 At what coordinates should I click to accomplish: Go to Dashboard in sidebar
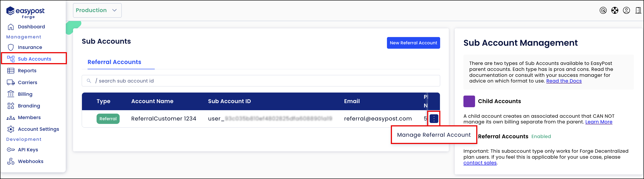pyautogui.click(x=31, y=27)
